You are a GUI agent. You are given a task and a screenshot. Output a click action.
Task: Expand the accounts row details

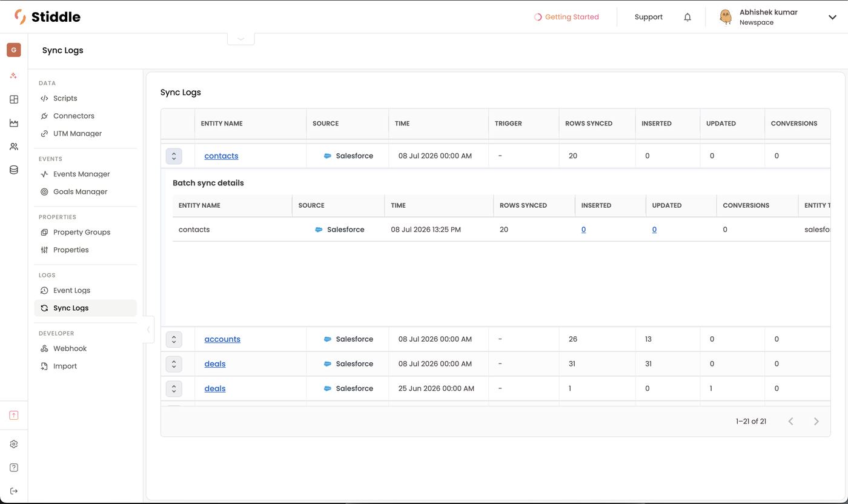(174, 339)
